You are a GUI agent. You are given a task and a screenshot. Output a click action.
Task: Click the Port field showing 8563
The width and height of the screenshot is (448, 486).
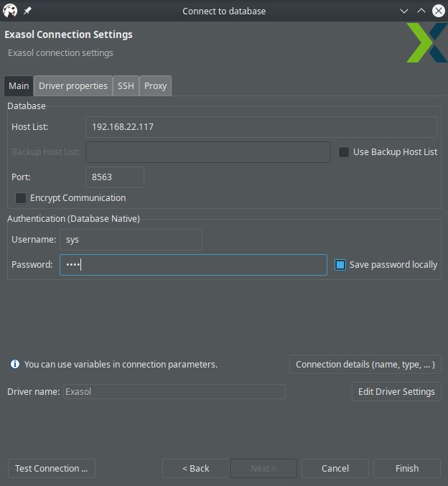pos(115,177)
